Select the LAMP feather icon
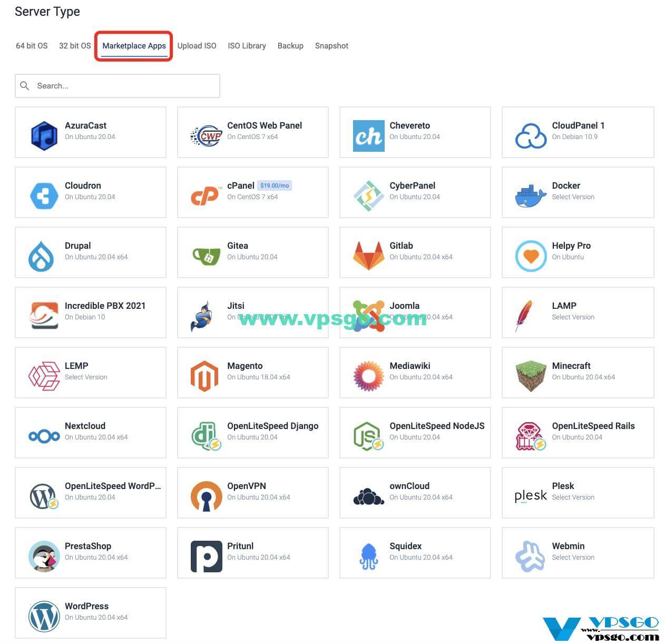 point(524,316)
